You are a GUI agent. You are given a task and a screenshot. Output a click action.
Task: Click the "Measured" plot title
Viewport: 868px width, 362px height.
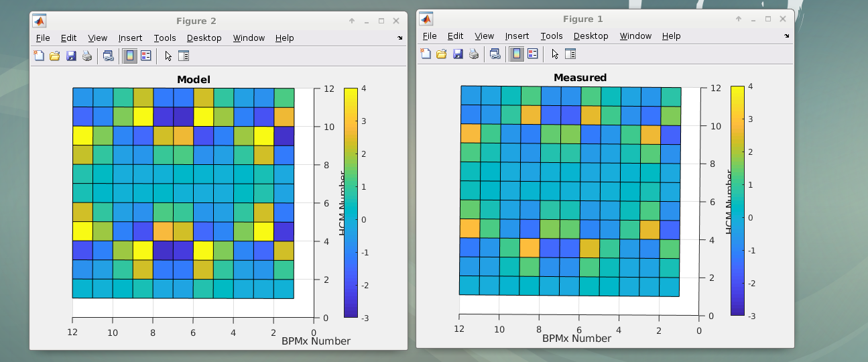click(580, 78)
